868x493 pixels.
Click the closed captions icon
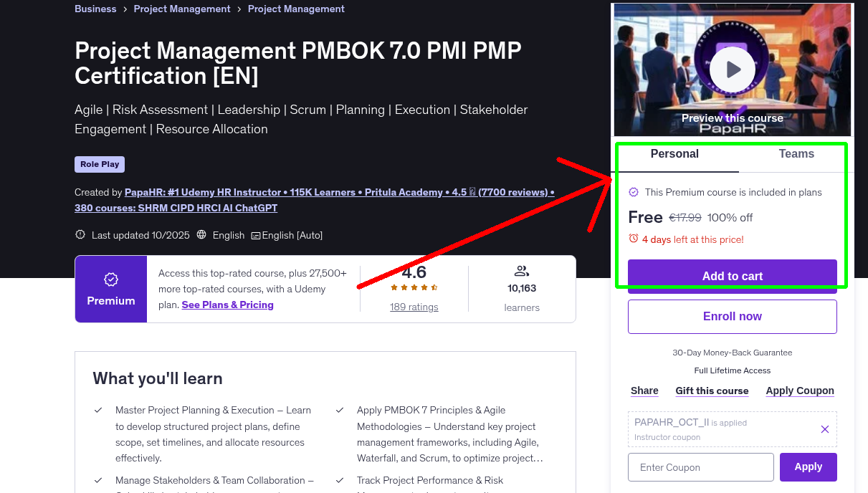255,236
